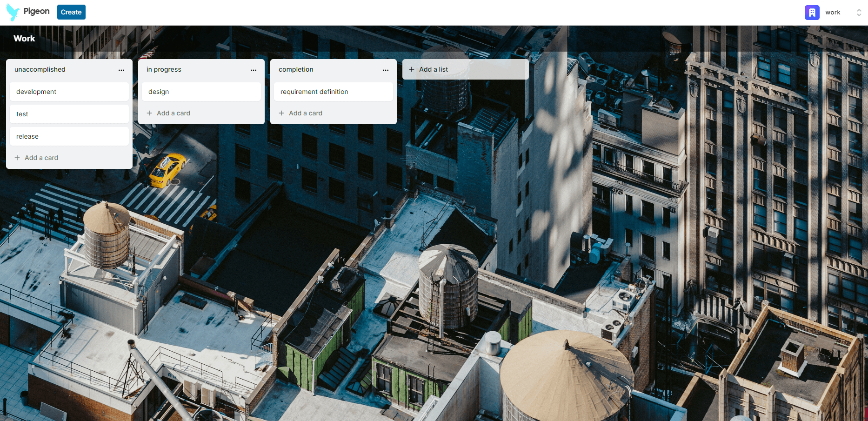Open the unaccomplished list options menu
868x421 pixels.
121,70
